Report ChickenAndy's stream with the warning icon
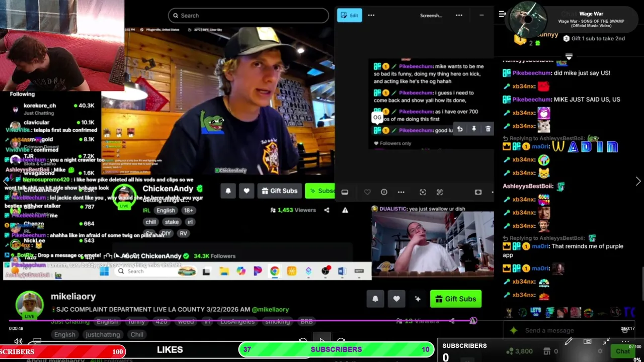644x362 pixels. coord(345,210)
